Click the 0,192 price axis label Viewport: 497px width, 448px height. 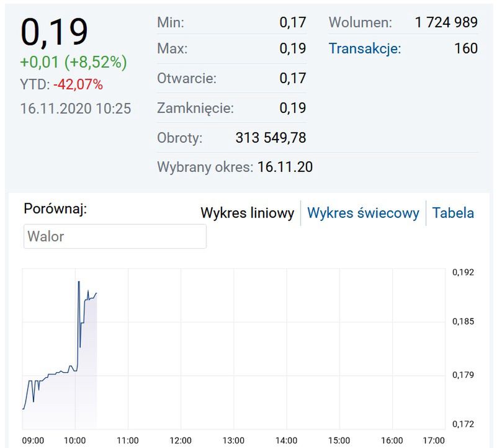pos(463,272)
